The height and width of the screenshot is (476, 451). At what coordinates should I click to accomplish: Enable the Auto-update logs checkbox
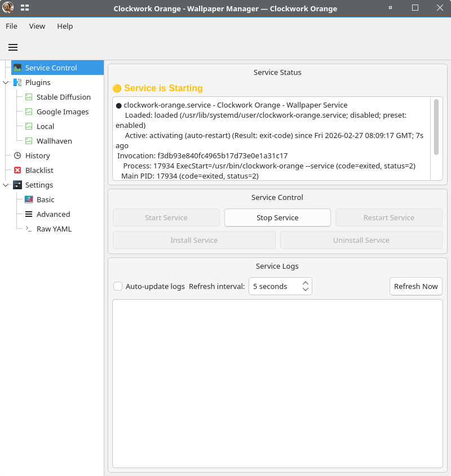point(118,286)
